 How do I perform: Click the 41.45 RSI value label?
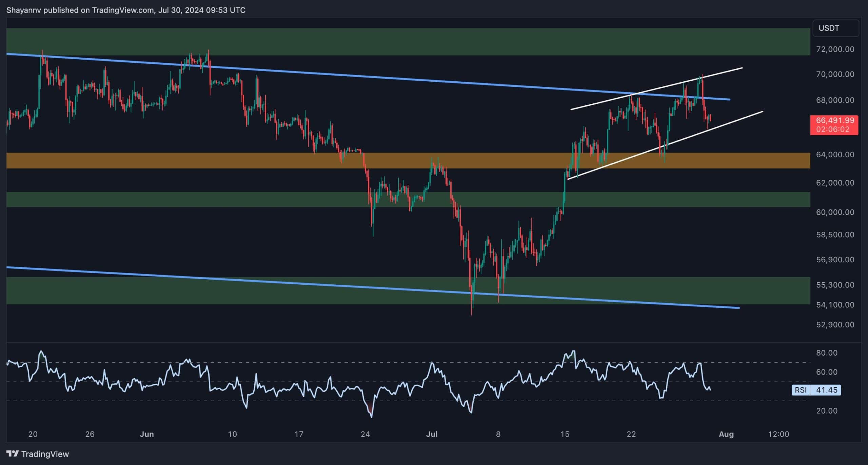826,390
